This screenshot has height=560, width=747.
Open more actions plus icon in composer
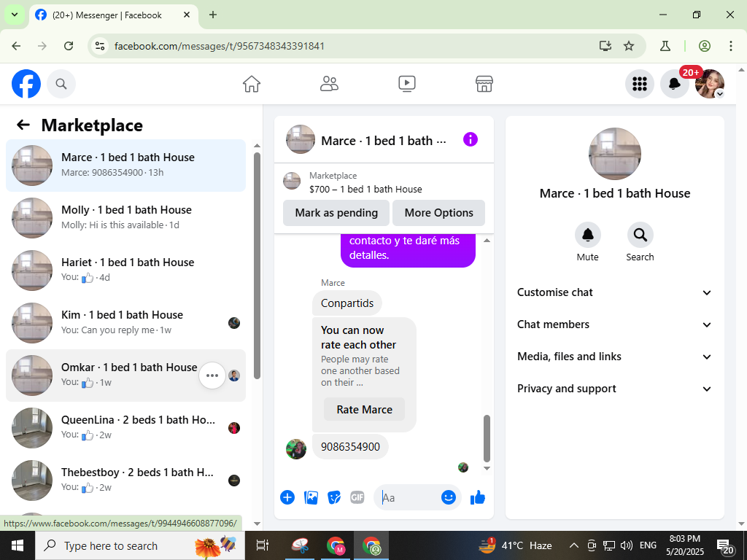click(287, 497)
